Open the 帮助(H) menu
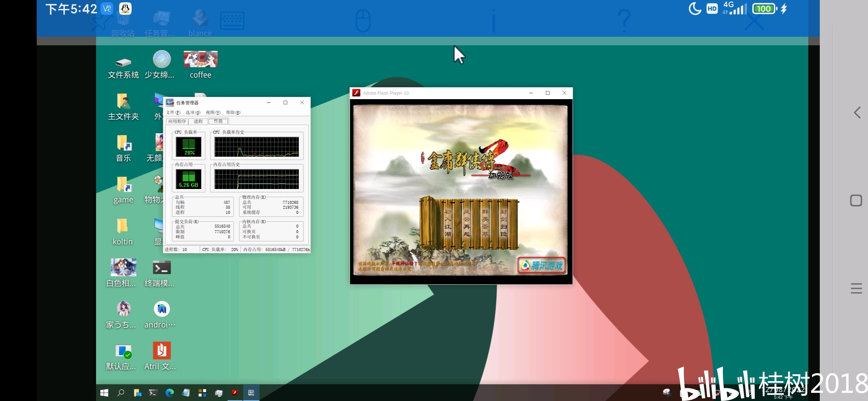Image resolution: width=868 pixels, height=401 pixels. 233,113
